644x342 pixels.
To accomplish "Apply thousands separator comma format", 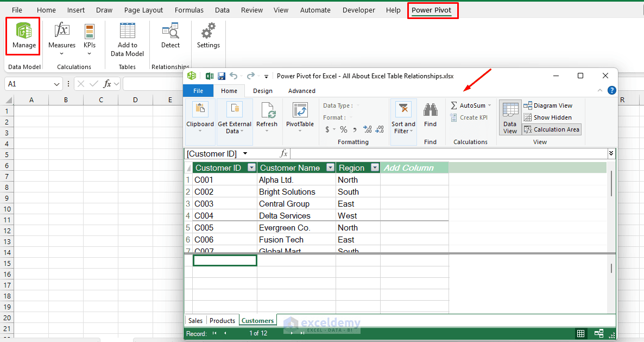I will (x=355, y=130).
